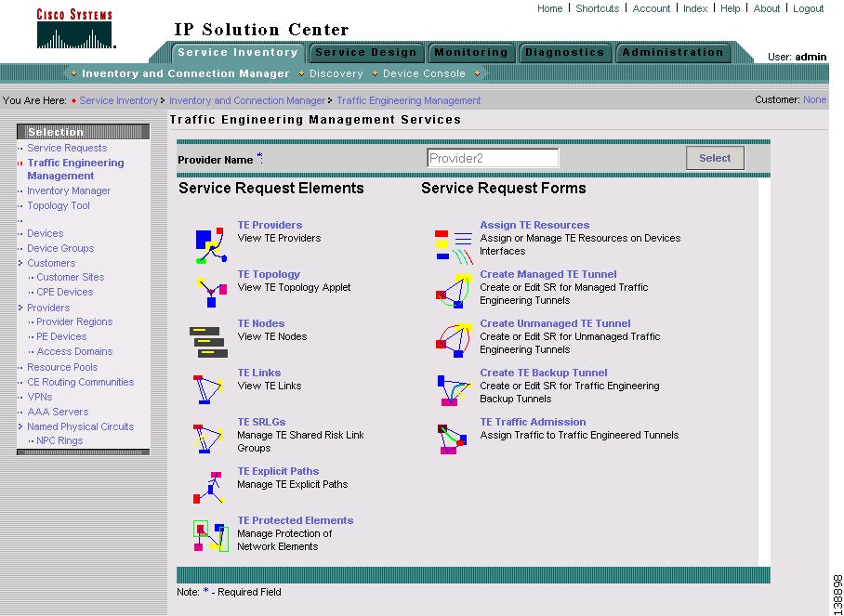
Task: Open Devices in the sidebar
Action: click(46, 233)
